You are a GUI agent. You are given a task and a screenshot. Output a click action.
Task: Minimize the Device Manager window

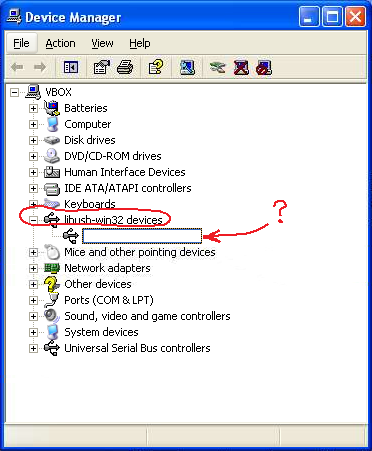[309, 17]
